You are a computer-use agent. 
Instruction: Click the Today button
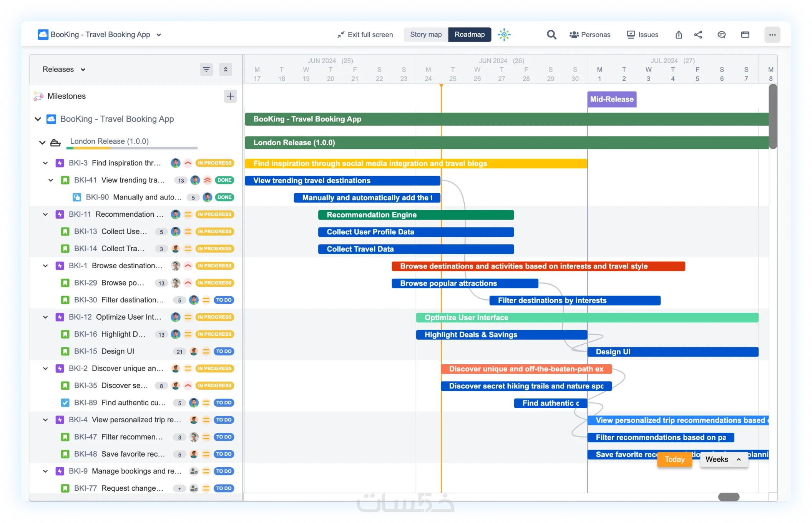point(674,459)
